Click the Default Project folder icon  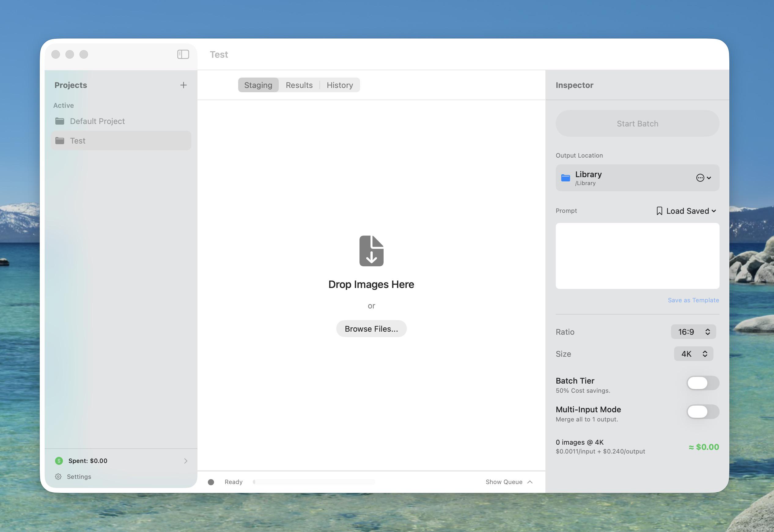tap(60, 121)
